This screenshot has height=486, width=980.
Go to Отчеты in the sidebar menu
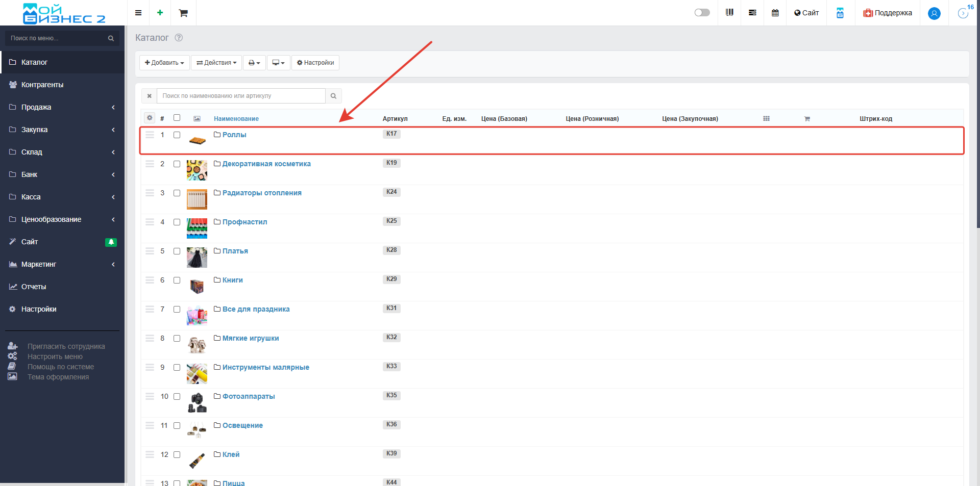[34, 287]
